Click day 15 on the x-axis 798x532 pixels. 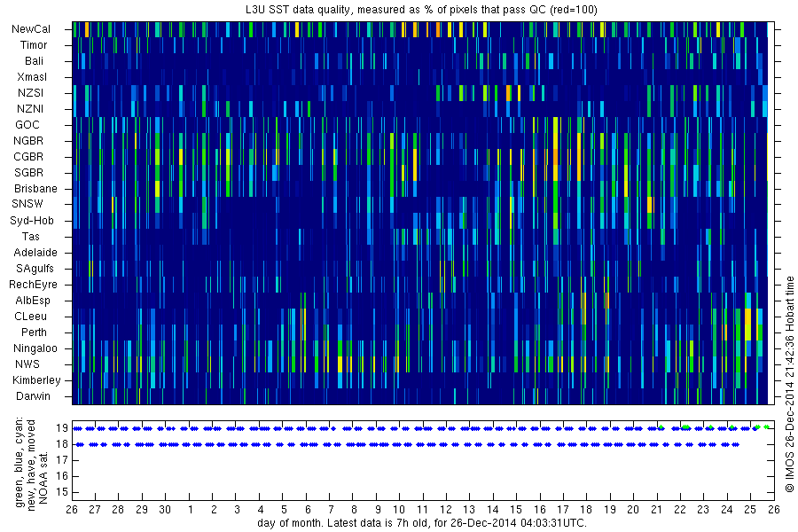point(516,510)
